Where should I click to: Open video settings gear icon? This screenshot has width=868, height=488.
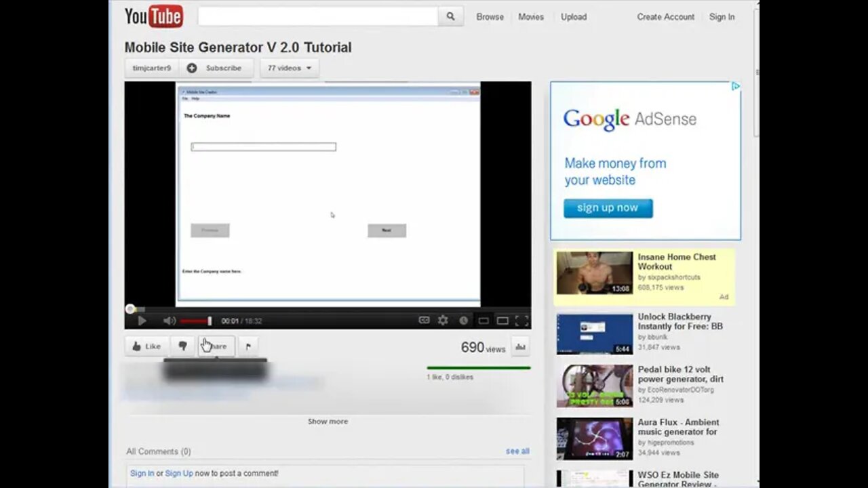[443, 321]
